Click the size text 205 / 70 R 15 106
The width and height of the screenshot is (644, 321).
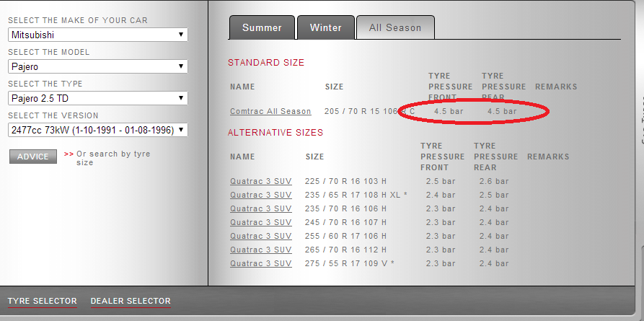[361, 111]
